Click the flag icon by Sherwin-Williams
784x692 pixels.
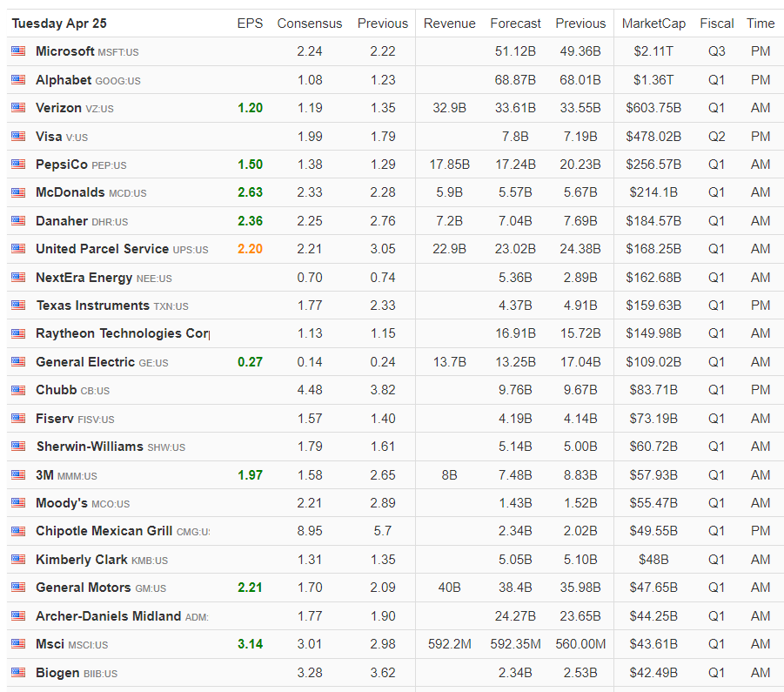click(x=18, y=446)
